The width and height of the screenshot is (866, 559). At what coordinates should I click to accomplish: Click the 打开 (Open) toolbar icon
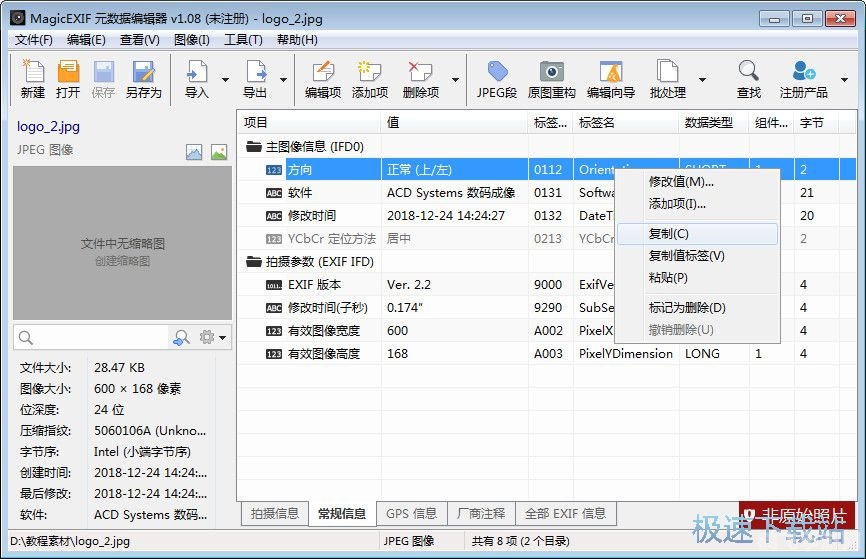point(68,80)
